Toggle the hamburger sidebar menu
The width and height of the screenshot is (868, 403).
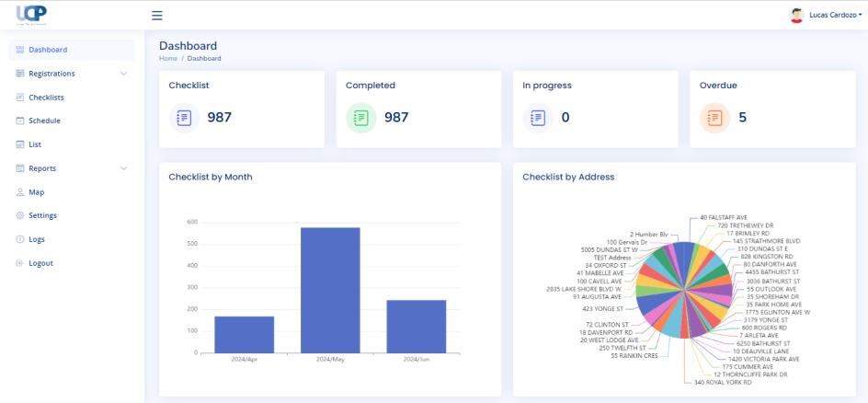pyautogui.click(x=157, y=16)
